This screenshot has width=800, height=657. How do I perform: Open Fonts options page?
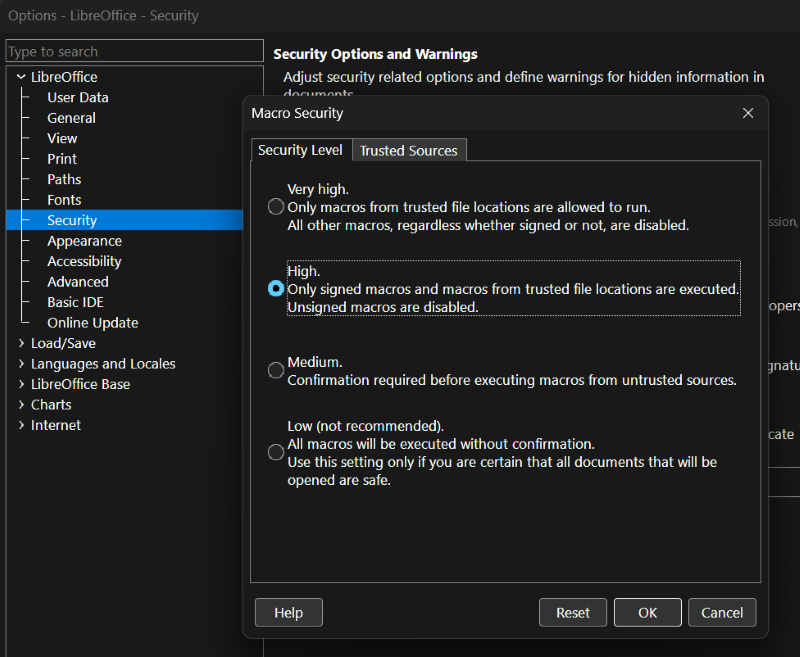click(x=64, y=199)
